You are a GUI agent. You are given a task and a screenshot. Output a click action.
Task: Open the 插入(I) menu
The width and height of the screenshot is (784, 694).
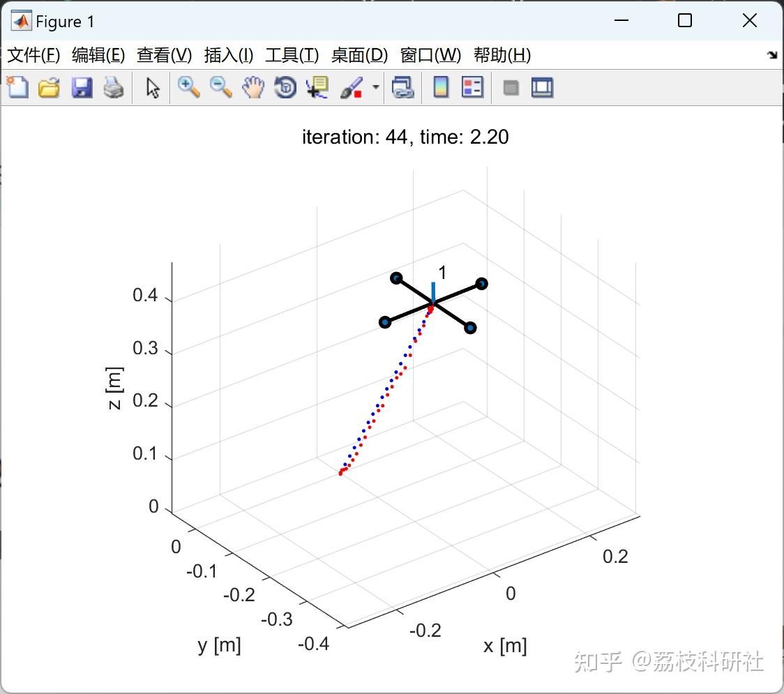click(x=228, y=55)
